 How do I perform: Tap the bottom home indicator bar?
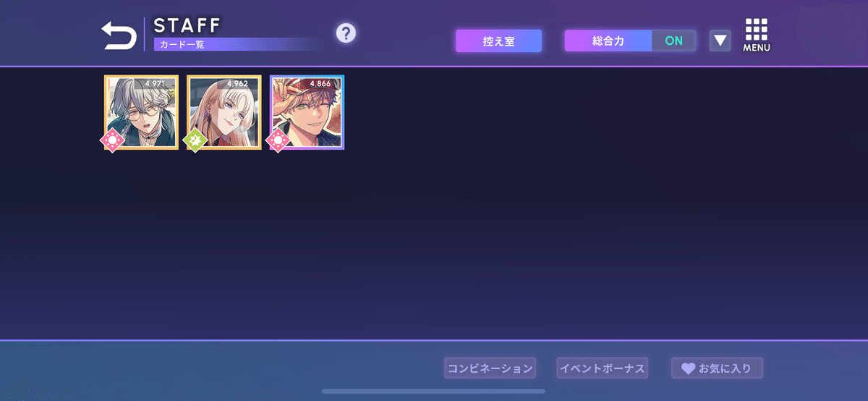(x=434, y=392)
